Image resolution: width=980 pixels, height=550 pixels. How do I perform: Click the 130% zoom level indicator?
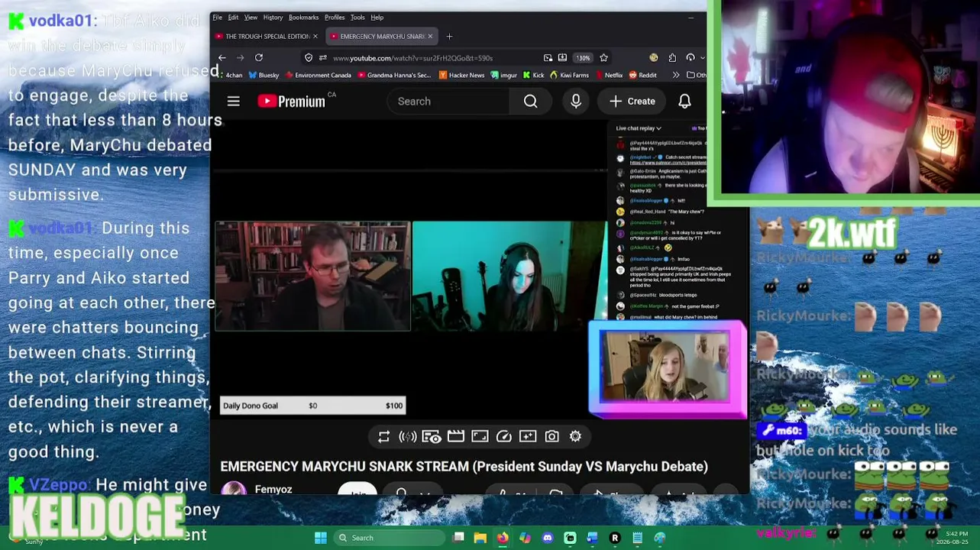583,58
